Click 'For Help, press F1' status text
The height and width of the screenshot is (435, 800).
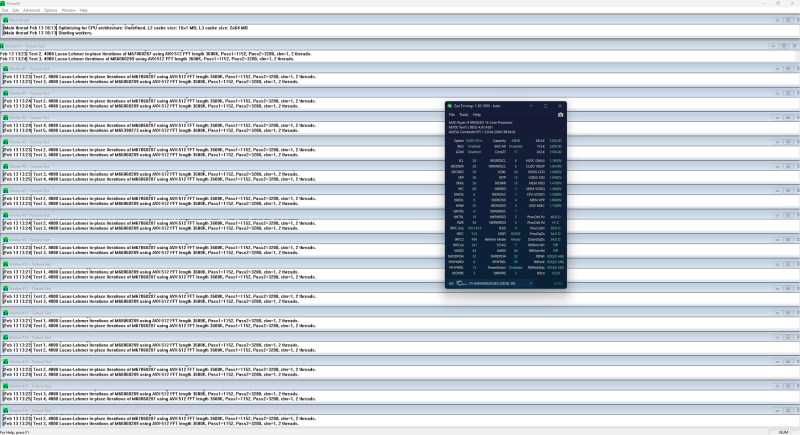click(x=15, y=432)
